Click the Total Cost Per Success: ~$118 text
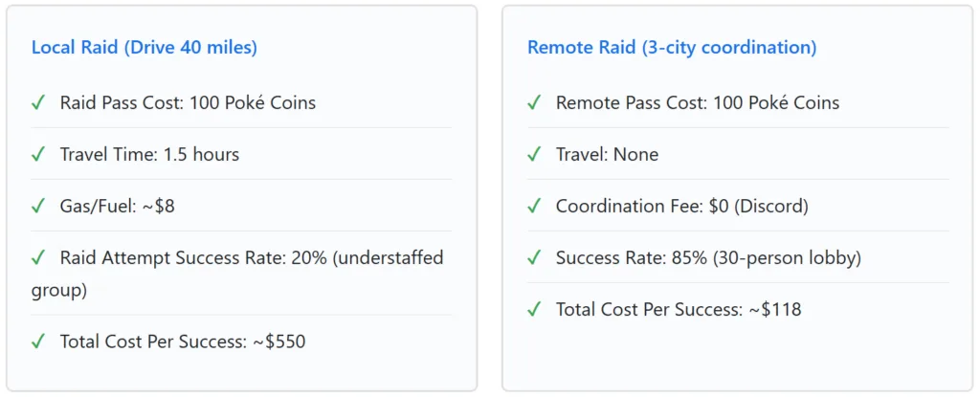 point(678,310)
